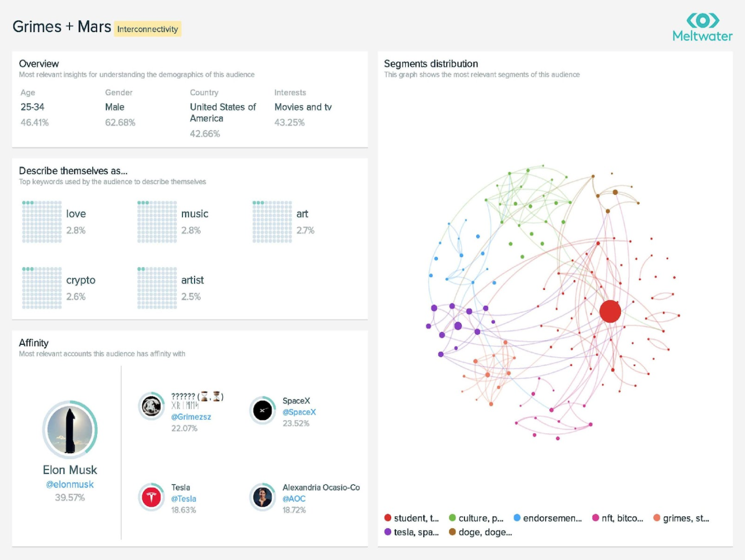Image resolution: width=745 pixels, height=560 pixels.
Task: Click Alexandria Ocasio-Cortez profile avatar
Action: click(263, 497)
